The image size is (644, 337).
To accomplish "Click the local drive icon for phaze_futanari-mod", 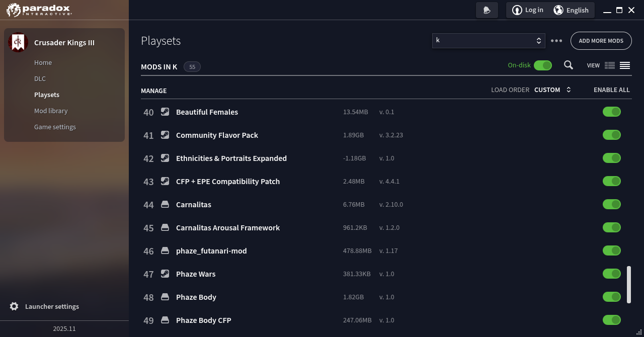I will [165, 250].
